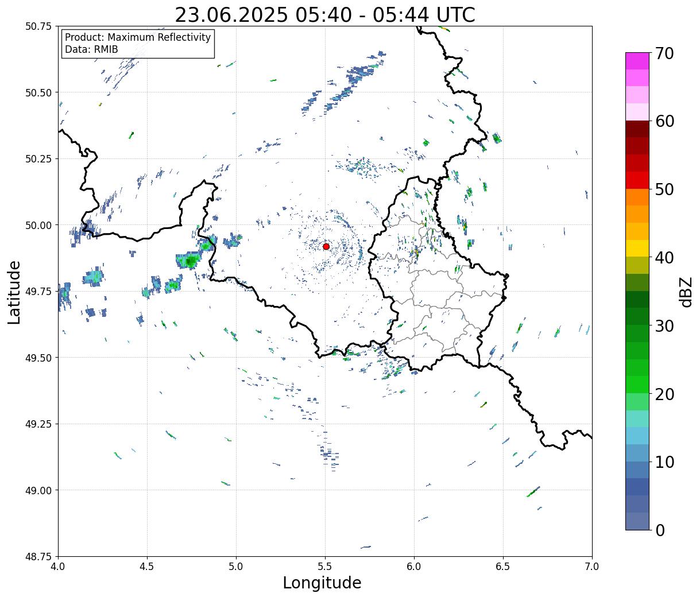
Task: Click the longitude tick label 4.5
Action: (x=147, y=567)
